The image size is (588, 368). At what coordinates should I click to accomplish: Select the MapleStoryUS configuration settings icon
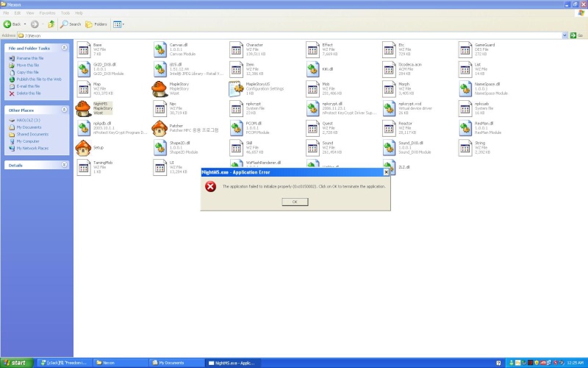(x=236, y=88)
